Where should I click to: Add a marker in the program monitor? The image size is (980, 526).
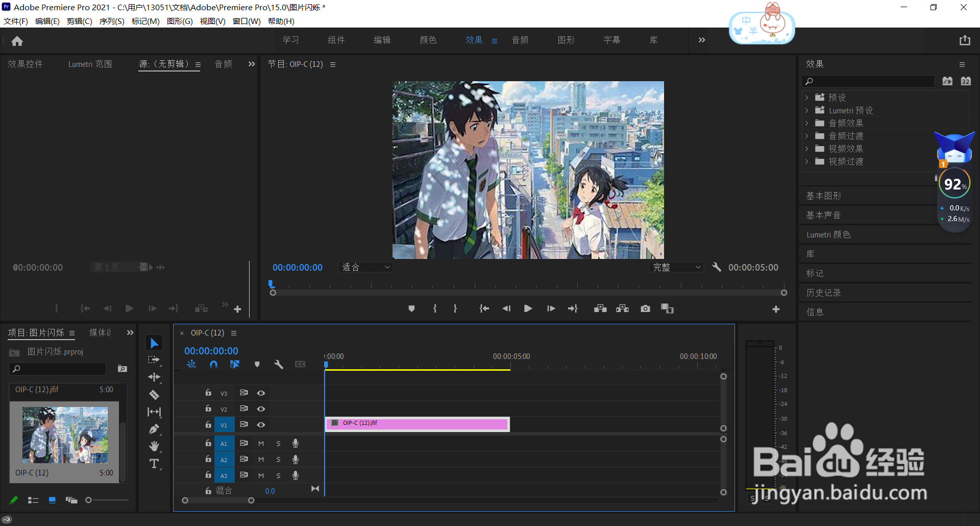tap(411, 308)
